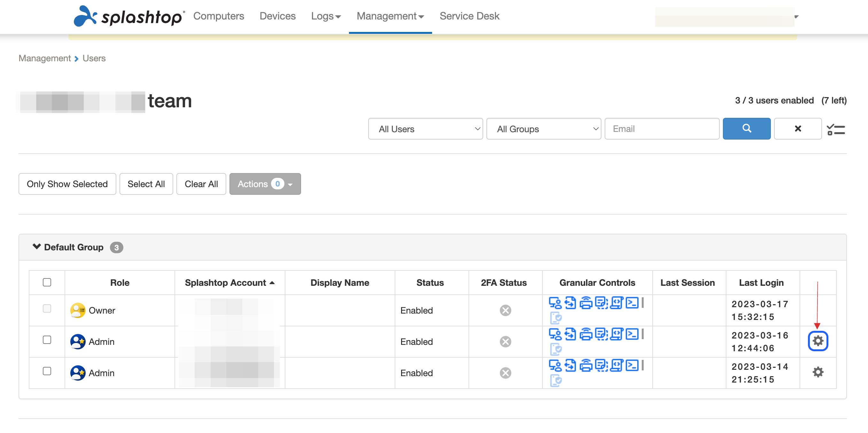Click the Display Name column header
This screenshot has width=868, height=433.
click(x=340, y=283)
